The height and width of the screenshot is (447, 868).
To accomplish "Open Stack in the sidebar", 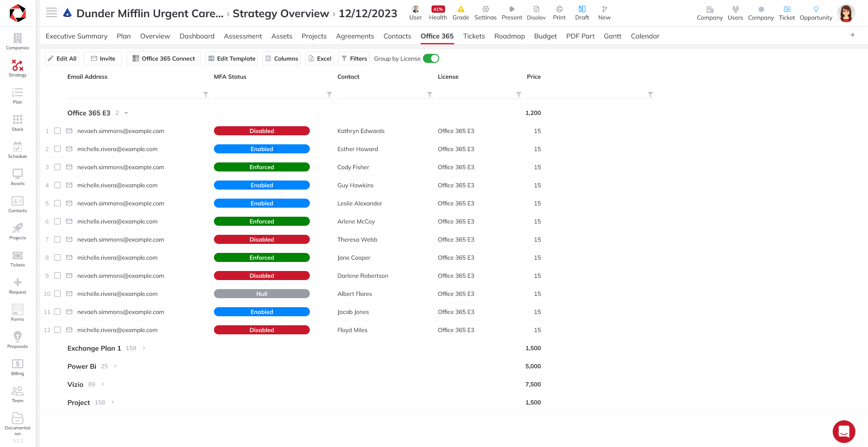I will tap(18, 123).
